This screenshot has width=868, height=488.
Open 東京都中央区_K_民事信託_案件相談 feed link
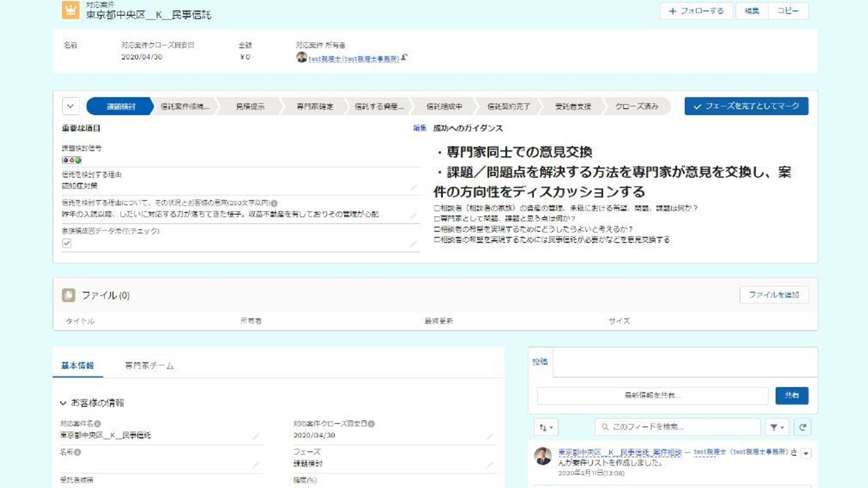(619, 452)
